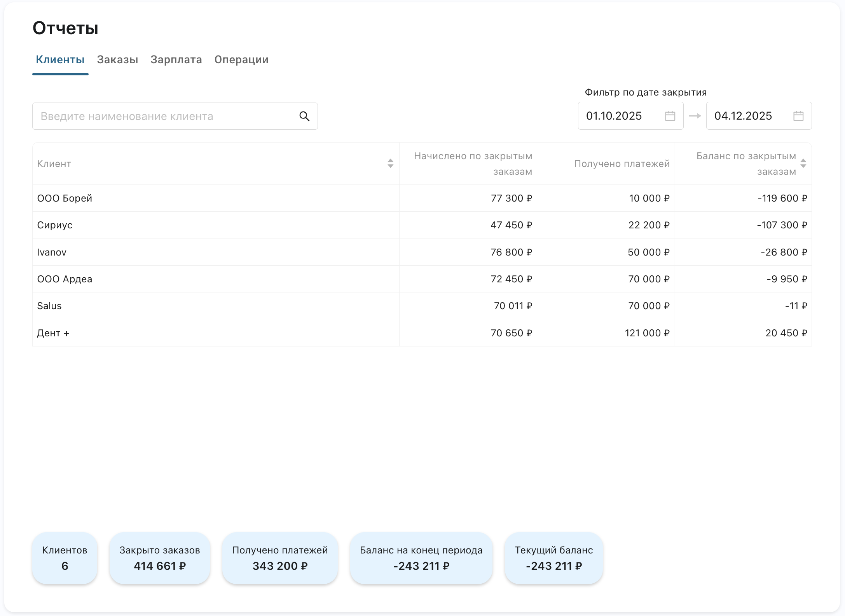Image resolution: width=845 pixels, height=616 pixels.
Task: Focus the client name search field
Action: point(163,116)
